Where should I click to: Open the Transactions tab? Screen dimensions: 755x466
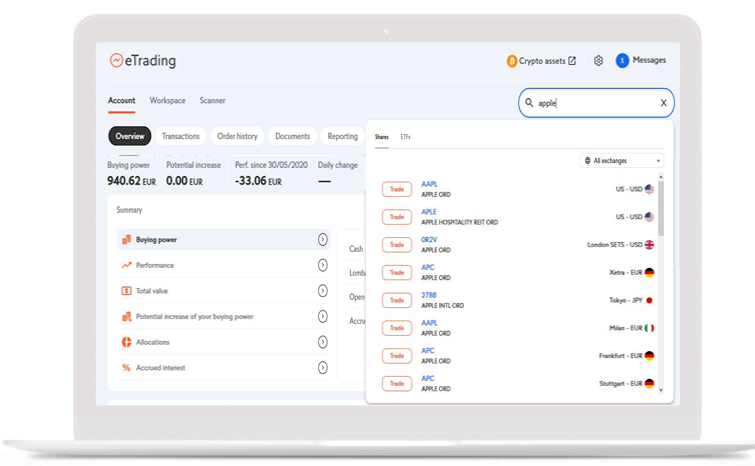point(181,136)
